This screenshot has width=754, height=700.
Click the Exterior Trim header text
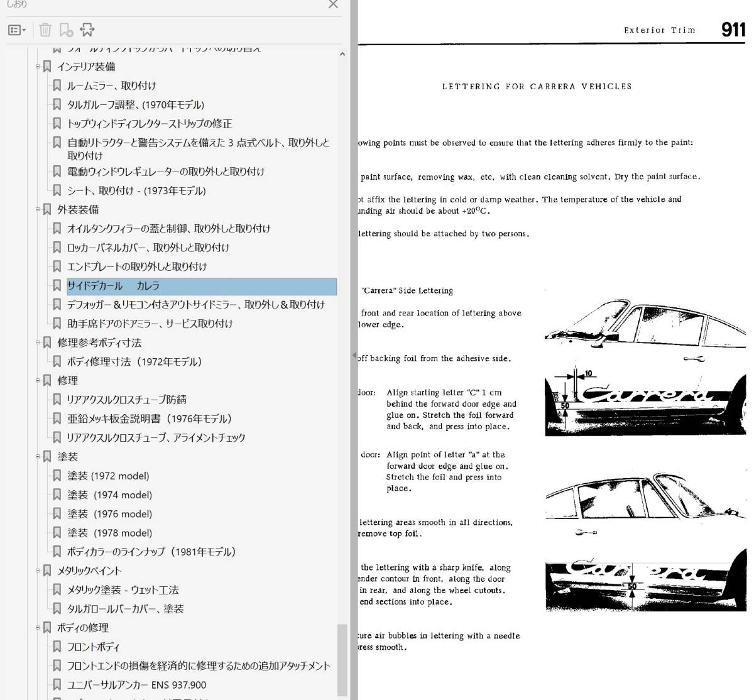659,30
